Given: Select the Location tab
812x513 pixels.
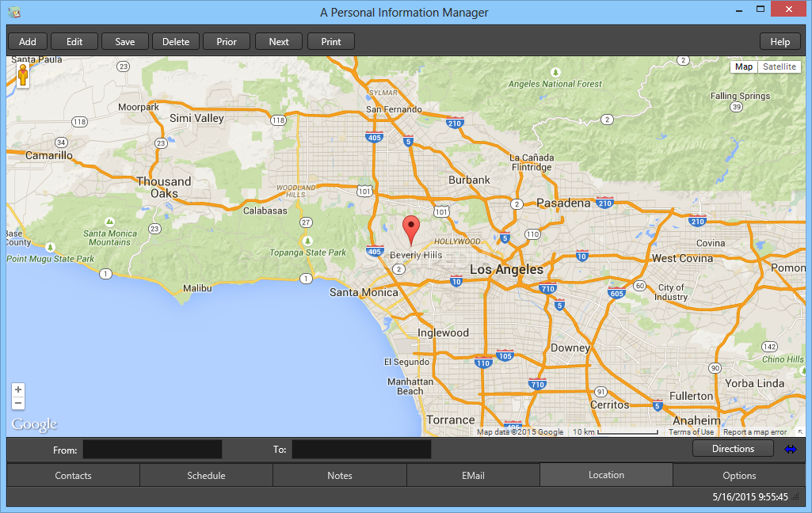Looking at the screenshot, I should coord(606,475).
